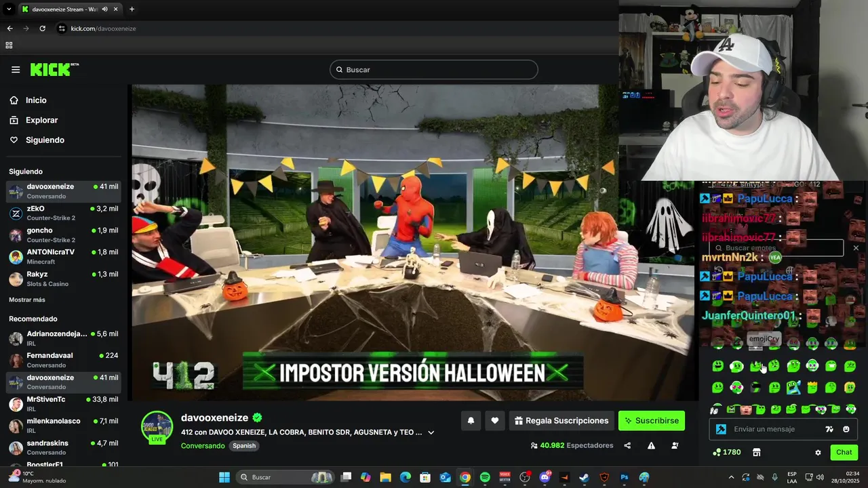Open Adrianozendeja recommended channel
The width and height of the screenshot is (868, 488).
(64, 338)
